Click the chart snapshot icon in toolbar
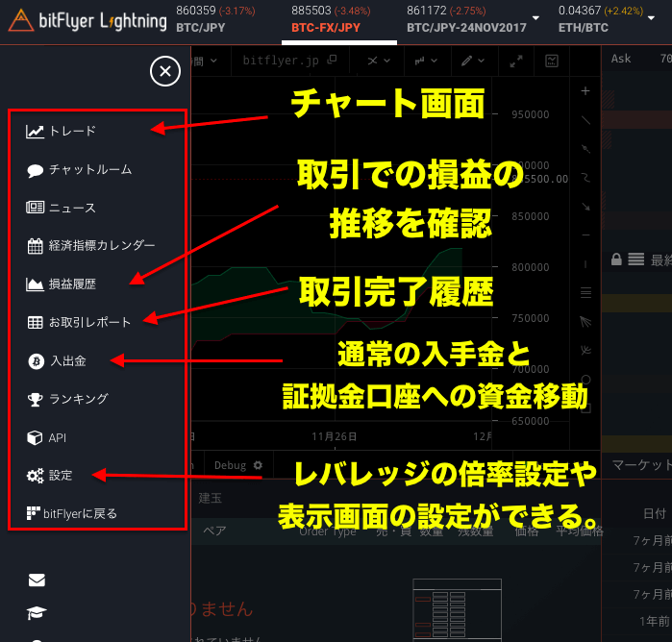Viewport: 672px width, 642px height. pyautogui.click(x=552, y=61)
